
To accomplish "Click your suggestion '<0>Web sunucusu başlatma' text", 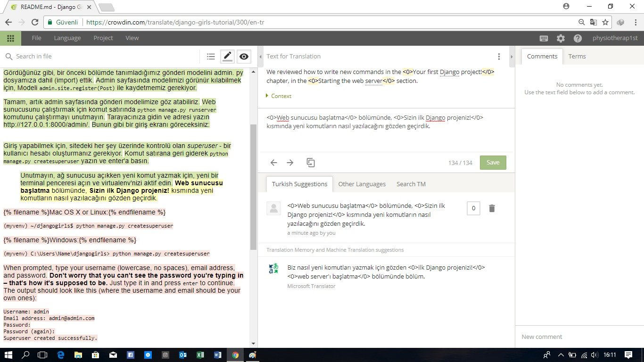I will coord(366,214).
